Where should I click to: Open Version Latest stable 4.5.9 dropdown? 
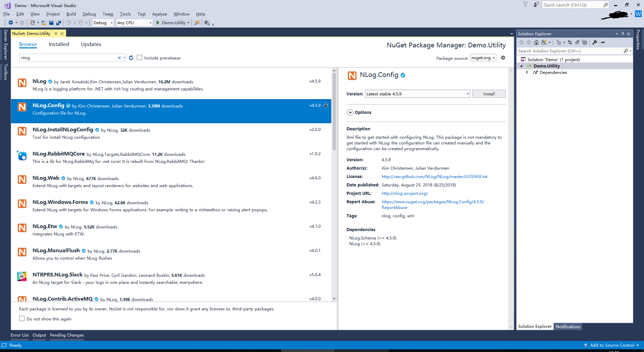pos(418,94)
